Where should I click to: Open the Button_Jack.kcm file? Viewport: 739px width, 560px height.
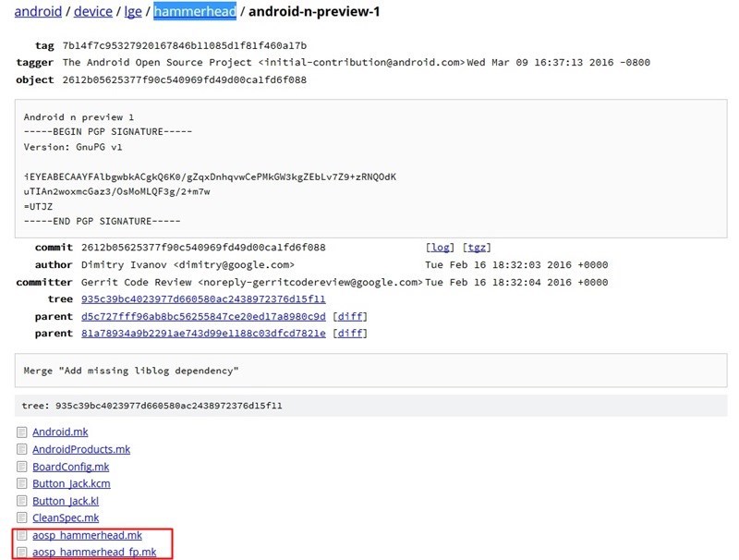[x=71, y=483]
